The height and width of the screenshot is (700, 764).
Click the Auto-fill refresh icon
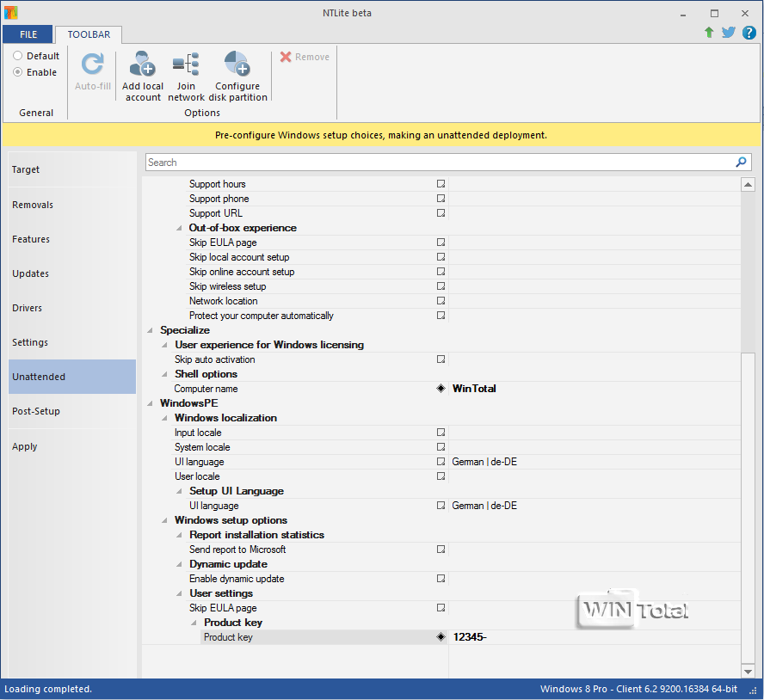[92, 64]
